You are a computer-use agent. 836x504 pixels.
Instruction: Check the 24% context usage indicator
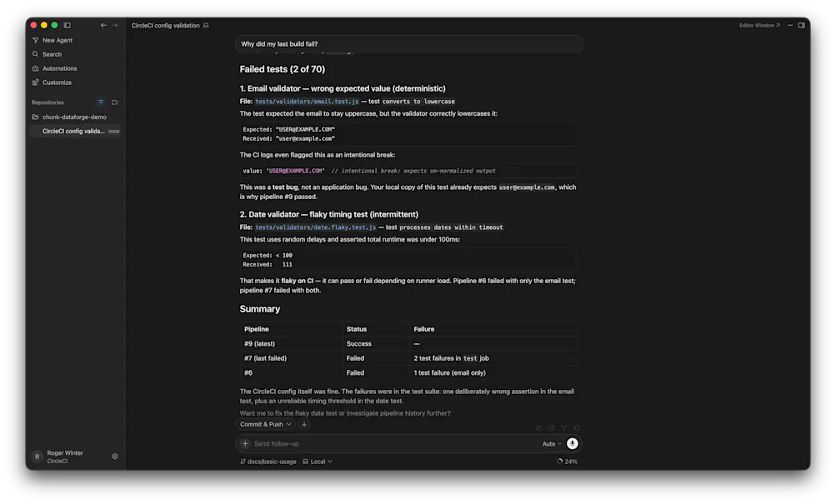coord(568,462)
